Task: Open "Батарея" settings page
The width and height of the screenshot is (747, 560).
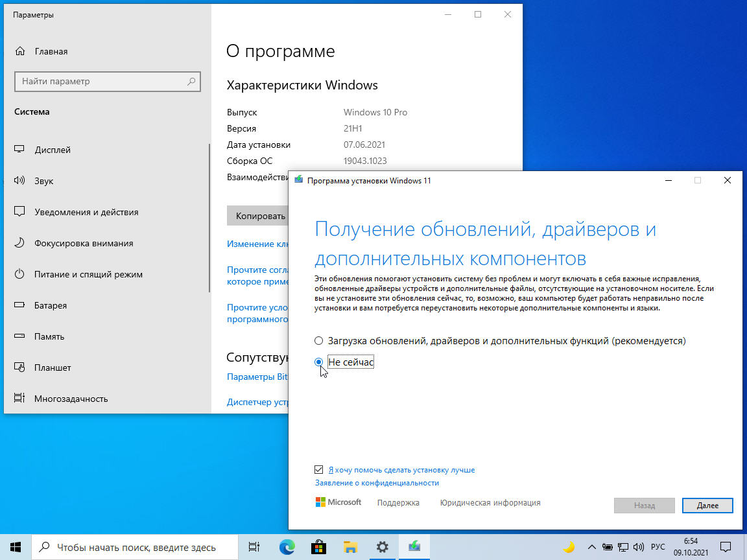Action: (x=50, y=306)
